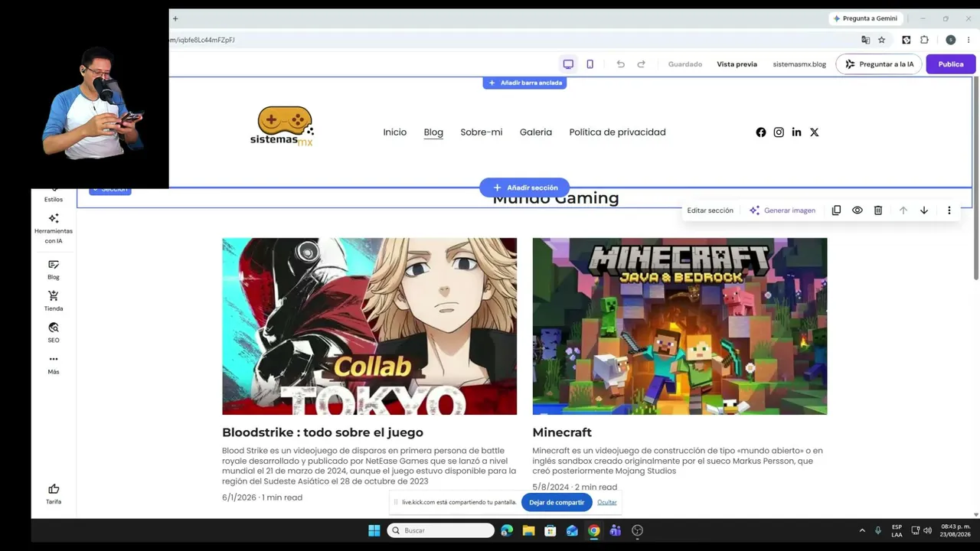Click the 'Minecraft' post title
The image size is (980, 551).
pos(562,432)
